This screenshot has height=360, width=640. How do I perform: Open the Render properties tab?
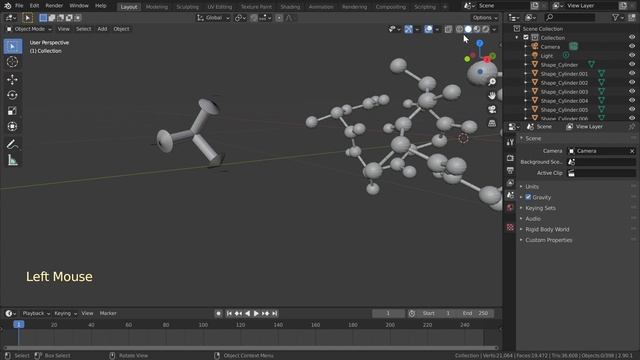coord(510,158)
